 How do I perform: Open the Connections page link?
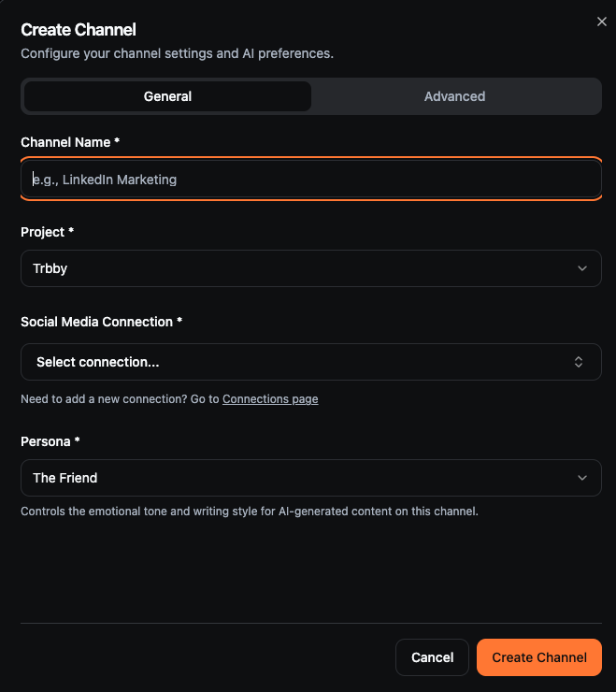click(x=270, y=399)
